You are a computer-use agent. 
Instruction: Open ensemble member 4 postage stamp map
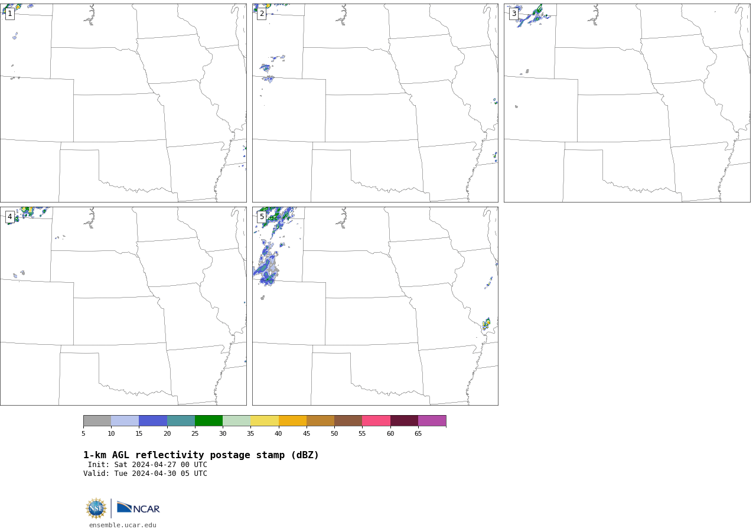pyautogui.click(x=123, y=306)
